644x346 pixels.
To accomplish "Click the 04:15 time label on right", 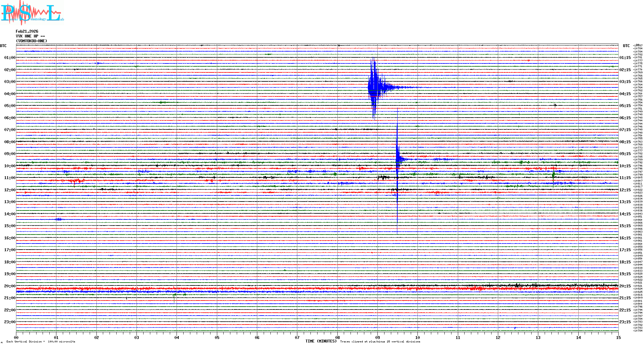I will point(625,94).
